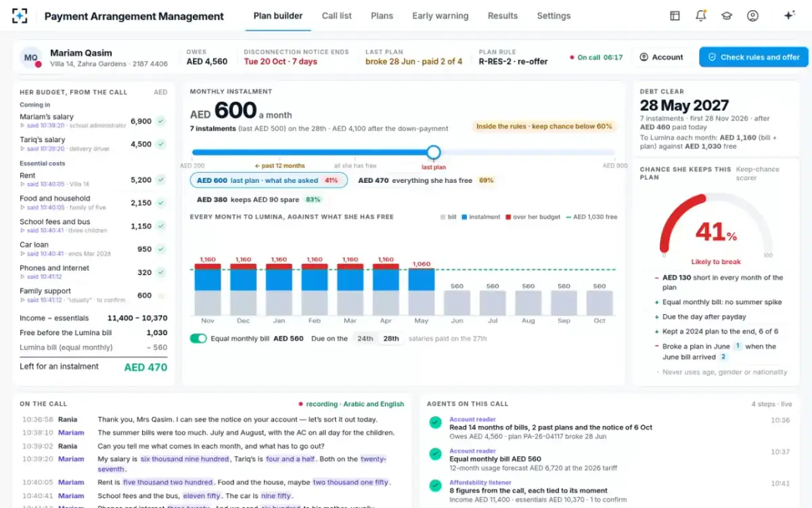Open the user profile icon in header
The image size is (812, 508).
[752, 16]
